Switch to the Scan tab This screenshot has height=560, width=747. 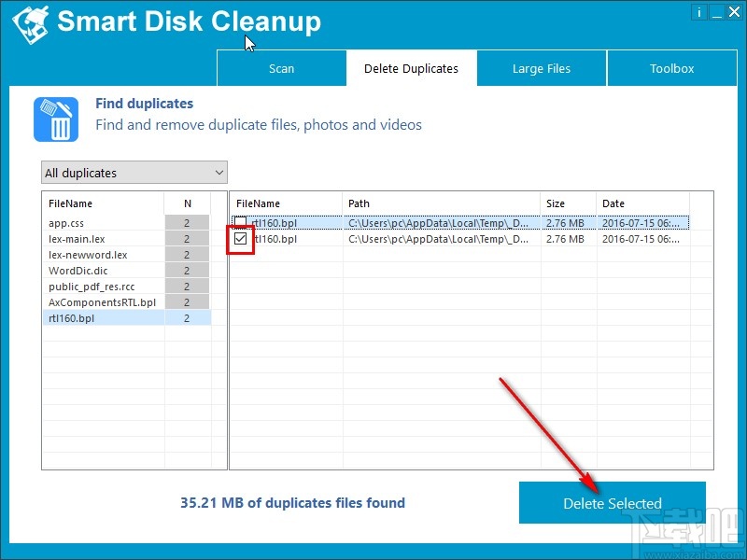pos(282,68)
